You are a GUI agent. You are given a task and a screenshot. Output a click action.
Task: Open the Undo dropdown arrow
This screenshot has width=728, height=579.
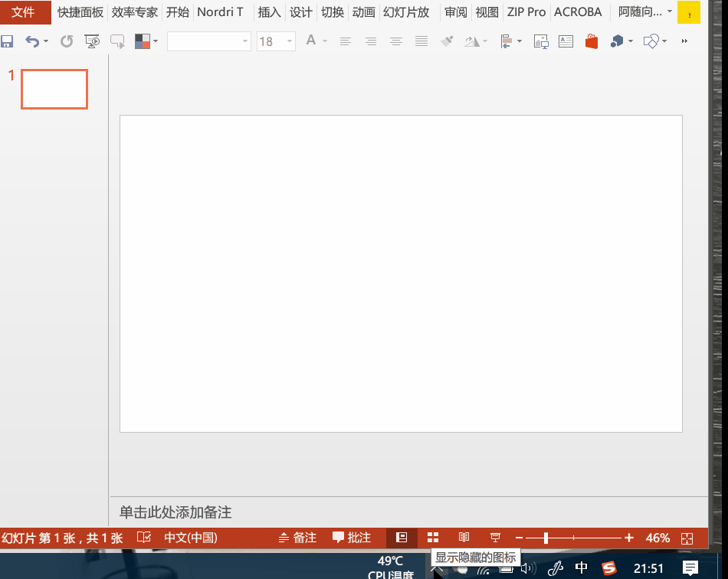[x=44, y=41]
